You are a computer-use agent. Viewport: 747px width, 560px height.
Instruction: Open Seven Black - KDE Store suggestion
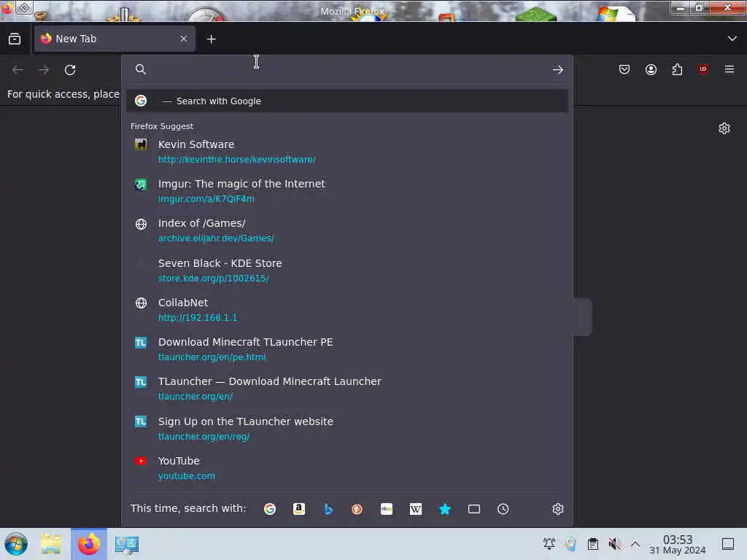[x=347, y=270]
